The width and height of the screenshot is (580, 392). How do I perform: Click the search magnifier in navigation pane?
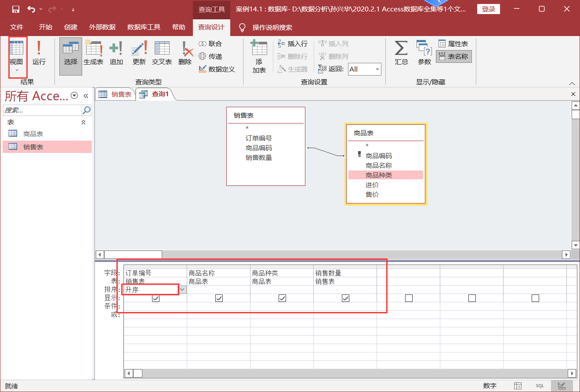click(x=87, y=110)
